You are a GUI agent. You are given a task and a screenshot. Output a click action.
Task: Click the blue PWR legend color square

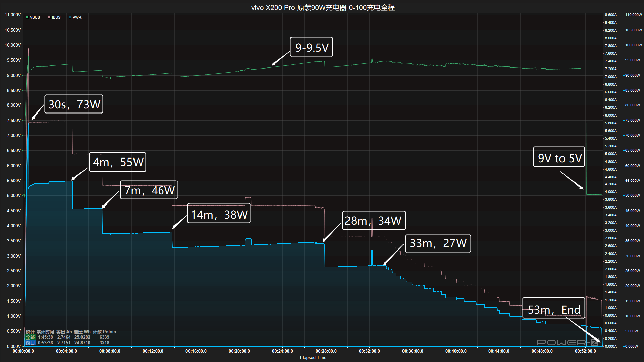click(x=70, y=17)
